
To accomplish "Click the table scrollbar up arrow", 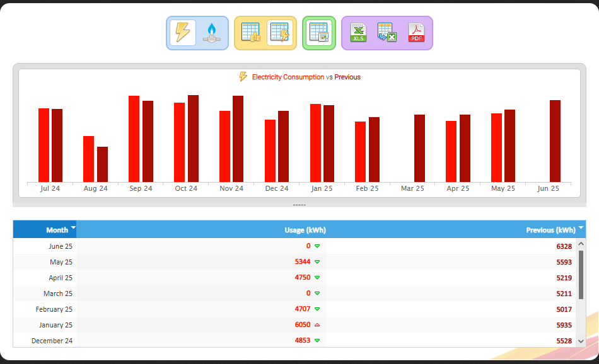I will [581, 244].
